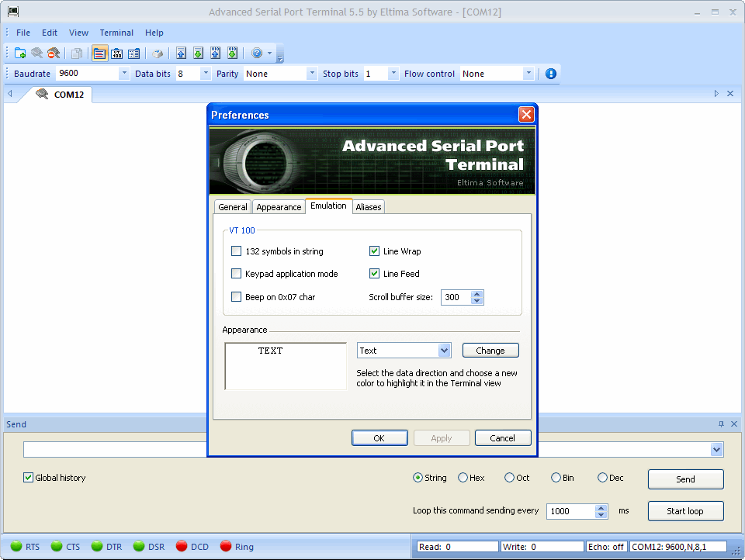745x560 pixels.
Task: Open the Parity selection dropdown
Action: (x=314, y=73)
